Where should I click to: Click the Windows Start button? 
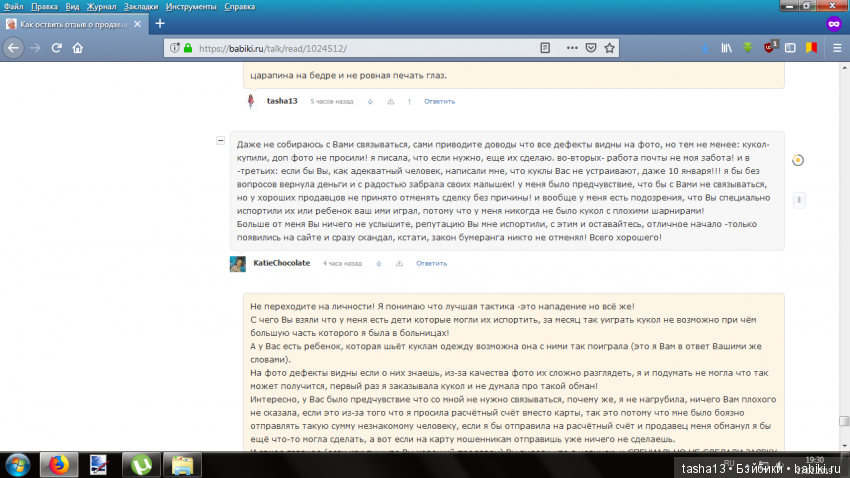(x=18, y=464)
